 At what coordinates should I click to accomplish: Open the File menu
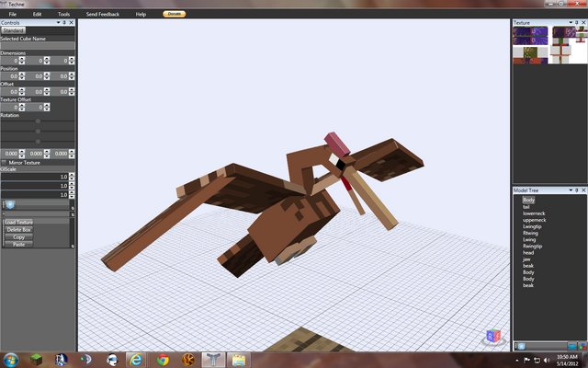13,14
